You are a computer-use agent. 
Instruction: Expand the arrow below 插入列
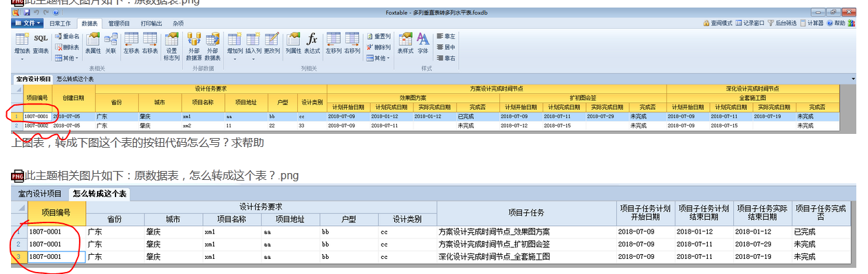tap(253, 58)
